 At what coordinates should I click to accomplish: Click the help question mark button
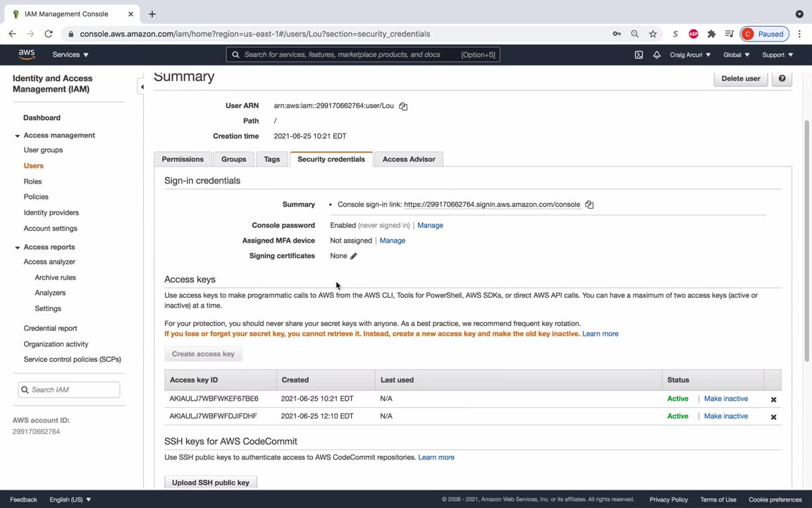tap(782, 78)
